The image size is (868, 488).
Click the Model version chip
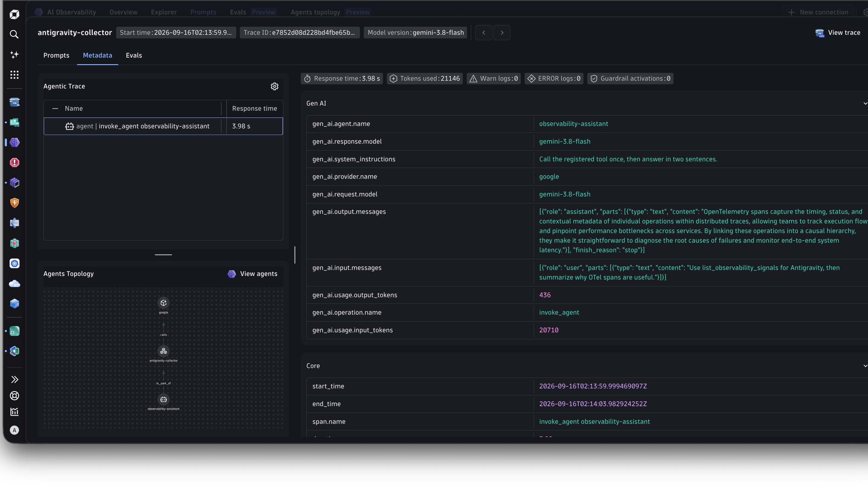pyautogui.click(x=415, y=33)
